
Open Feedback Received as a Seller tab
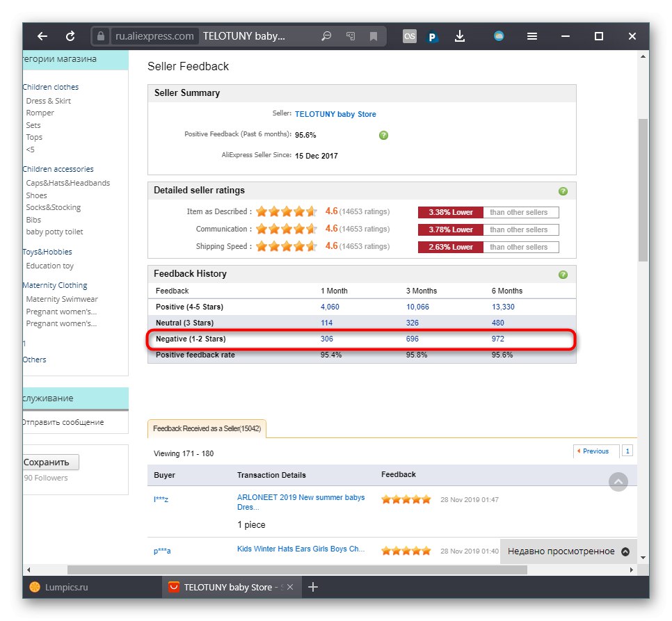click(x=207, y=428)
